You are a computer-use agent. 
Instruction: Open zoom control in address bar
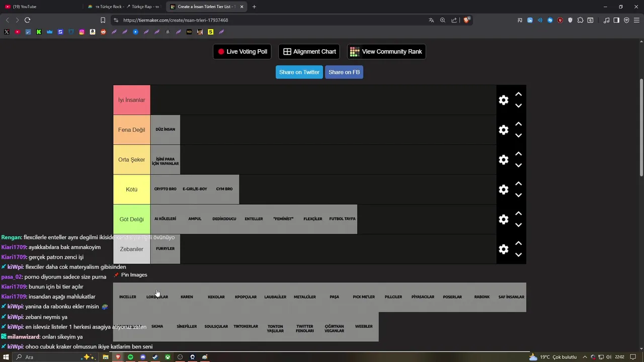[x=443, y=20]
